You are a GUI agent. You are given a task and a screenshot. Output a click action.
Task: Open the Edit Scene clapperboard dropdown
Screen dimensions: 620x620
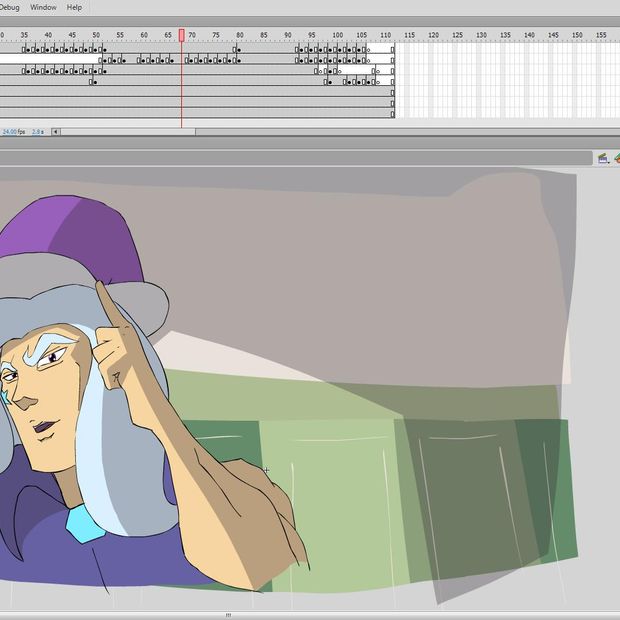[603, 158]
